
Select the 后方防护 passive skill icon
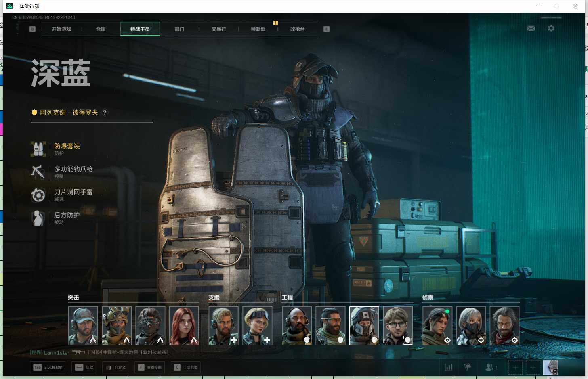point(38,218)
